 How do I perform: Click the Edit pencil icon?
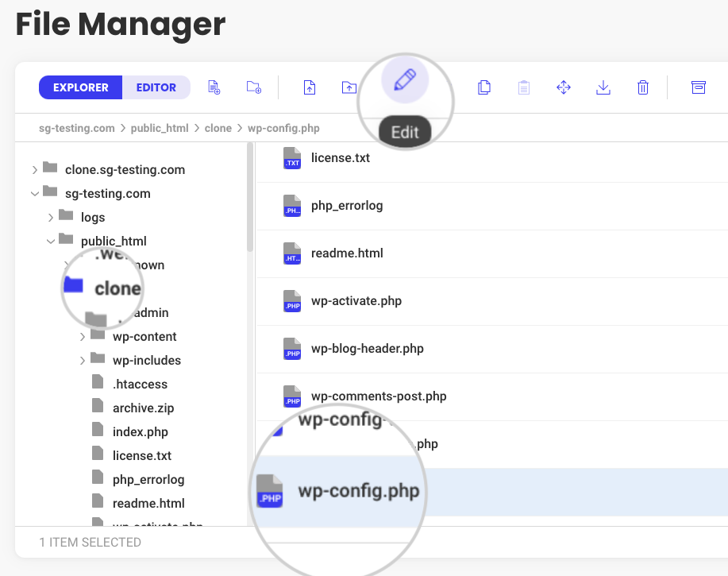[405, 80]
